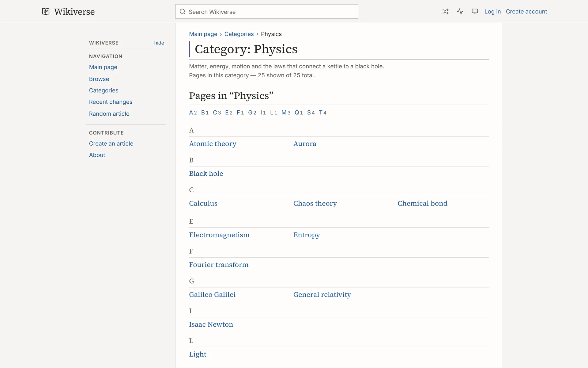
Task: Open the Black hole article
Action: (x=206, y=174)
